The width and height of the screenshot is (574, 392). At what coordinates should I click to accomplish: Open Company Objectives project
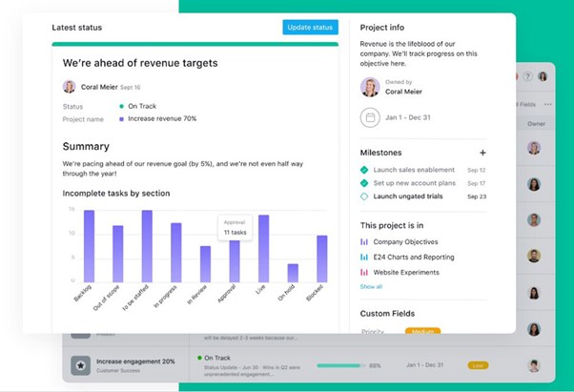click(x=405, y=242)
